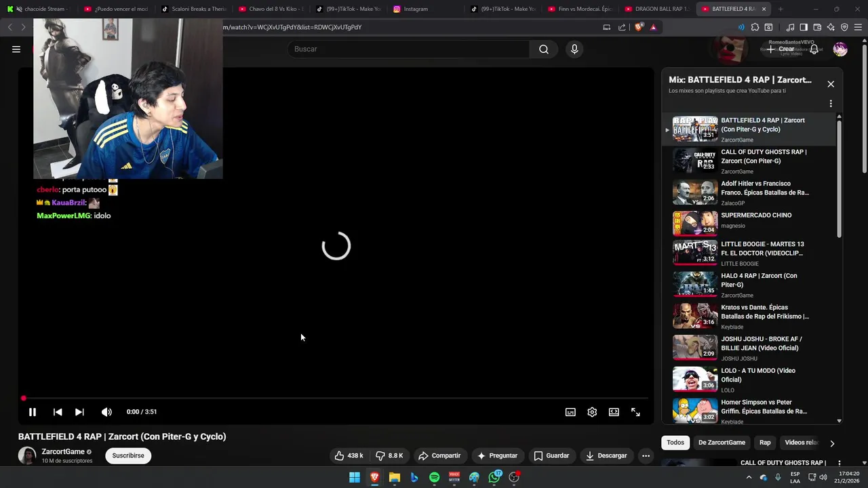Close the BATTLEFIELD 4 RAP tab
The width and height of the screenshot is (868, 488).
click(764, 9)
